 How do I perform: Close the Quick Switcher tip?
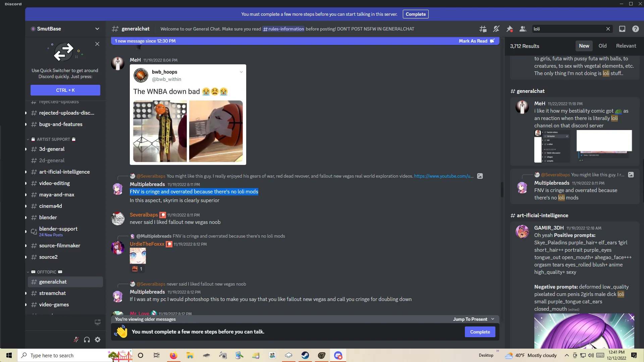click(97, 44)
